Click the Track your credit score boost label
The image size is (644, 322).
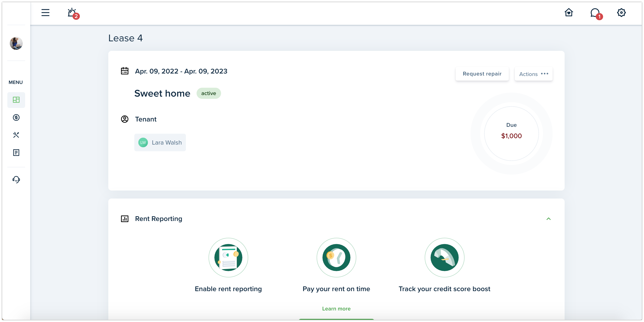[x=444, y=289]
